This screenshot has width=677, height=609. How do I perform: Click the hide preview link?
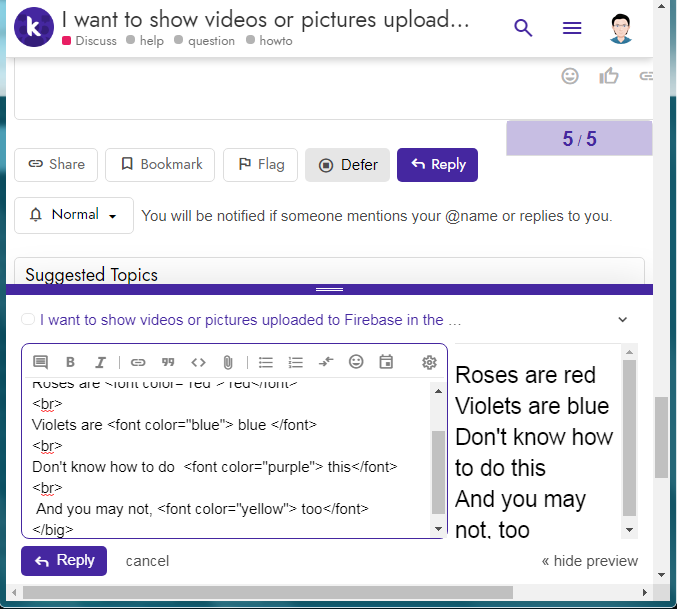click(589, 561)
